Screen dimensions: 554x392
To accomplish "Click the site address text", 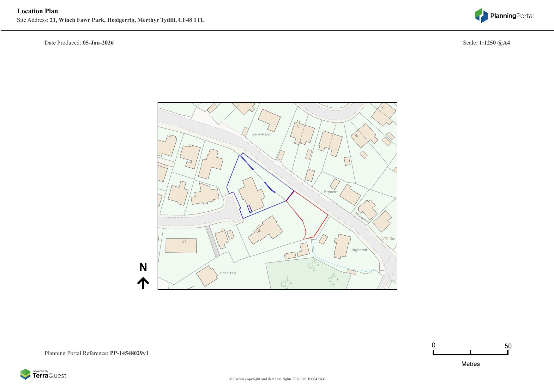I will coord(111,20).
